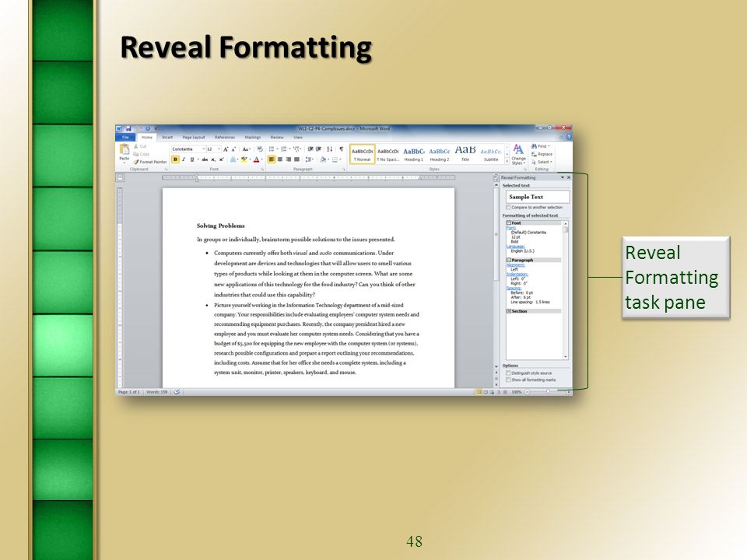Click the Increase Indent icon
747x560 pixels.
coord(319,149)
